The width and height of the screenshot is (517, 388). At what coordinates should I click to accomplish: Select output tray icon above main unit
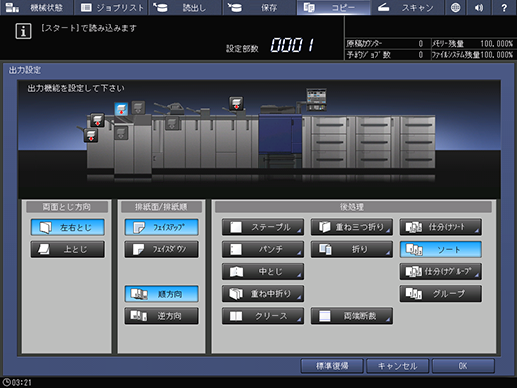(x=236, y=103)
